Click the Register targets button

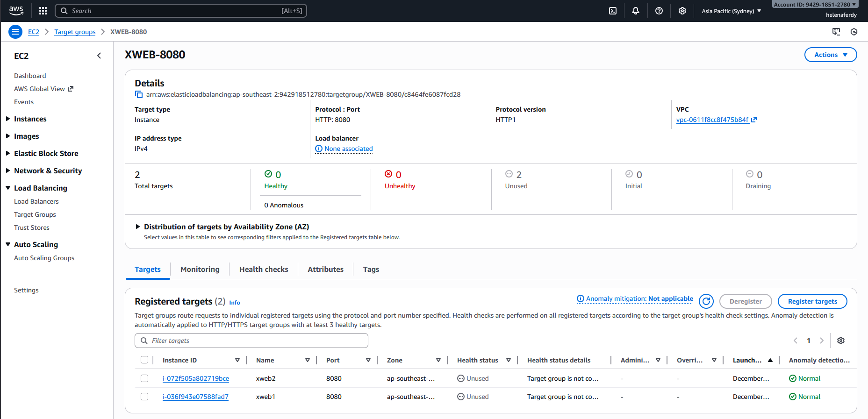coord(812,301)
